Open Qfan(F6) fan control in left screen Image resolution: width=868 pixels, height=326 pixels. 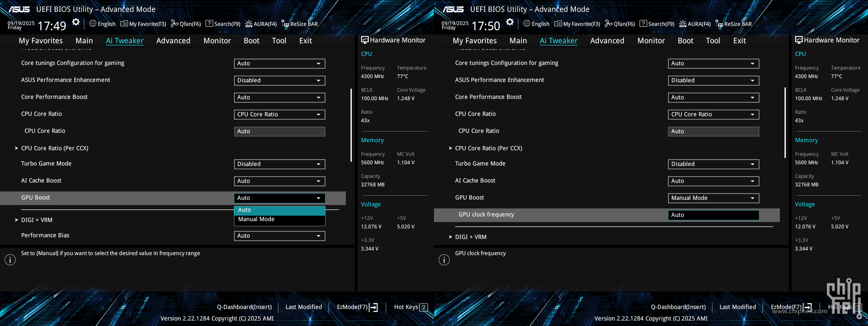tap(186, 24)
